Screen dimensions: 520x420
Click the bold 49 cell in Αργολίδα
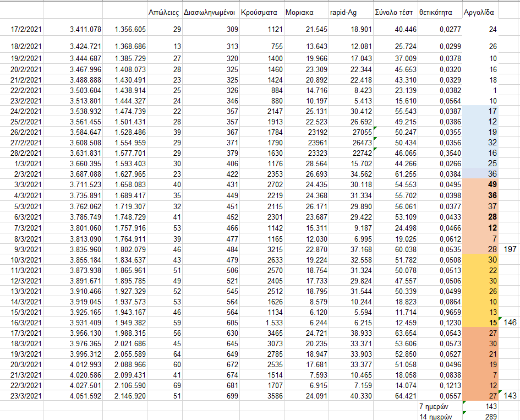[480, 184]
